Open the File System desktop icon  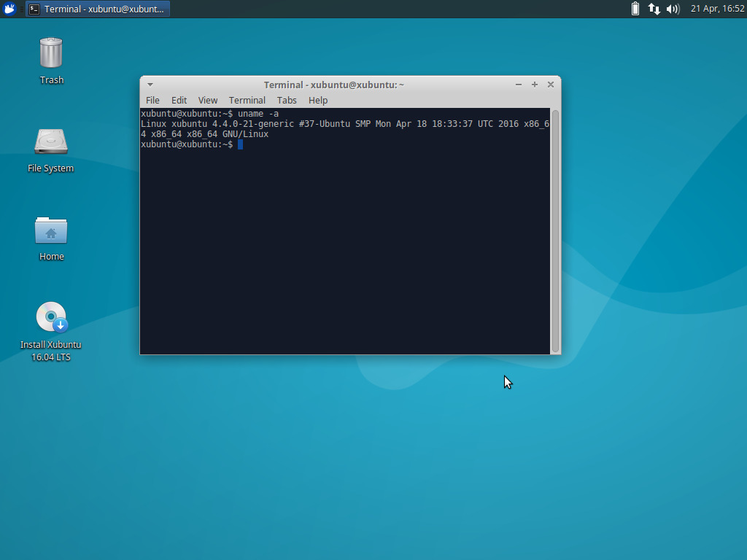coord(51,142)
